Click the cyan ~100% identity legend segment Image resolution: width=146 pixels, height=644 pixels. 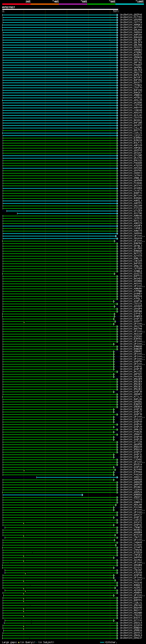coord(130,4)
